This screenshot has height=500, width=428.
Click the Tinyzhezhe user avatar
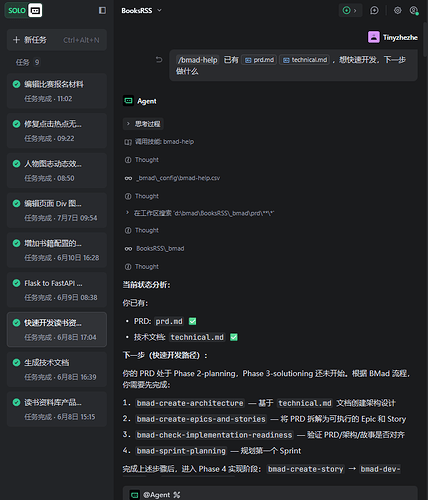(x=374, y=37)
